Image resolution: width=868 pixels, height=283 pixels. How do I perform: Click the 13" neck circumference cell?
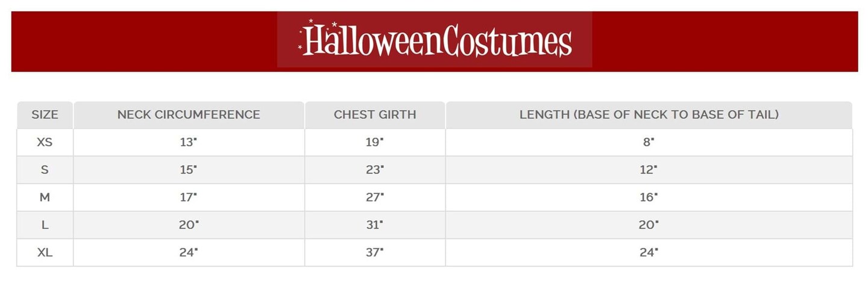(x=189, y=142)
